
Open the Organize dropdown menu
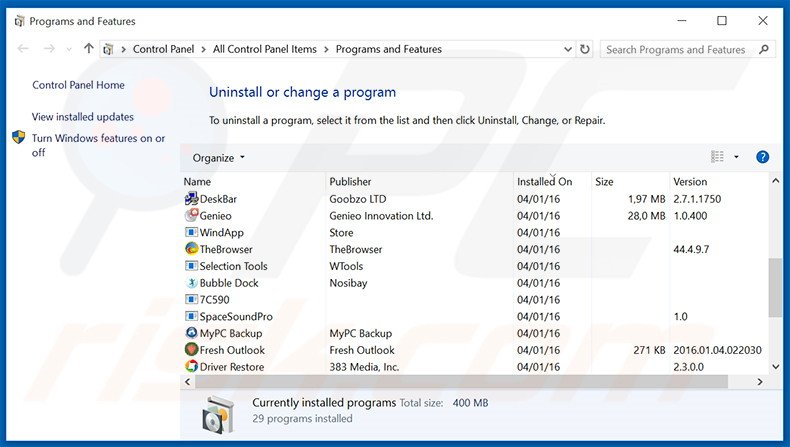(218, 158)
